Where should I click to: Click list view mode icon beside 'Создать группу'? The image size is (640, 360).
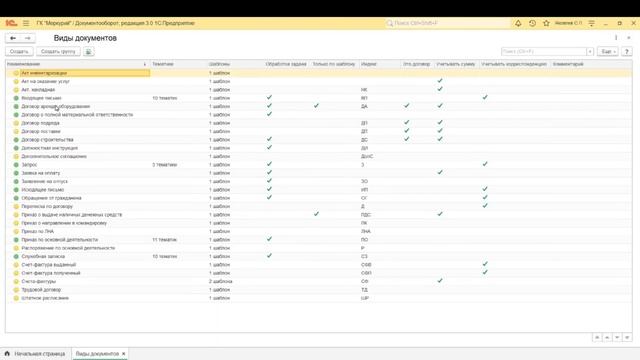pos(89,51)
